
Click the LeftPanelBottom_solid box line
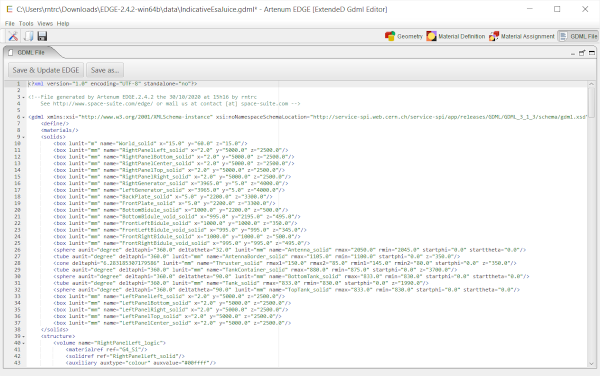pyautogui.click(x=172, y=303)
